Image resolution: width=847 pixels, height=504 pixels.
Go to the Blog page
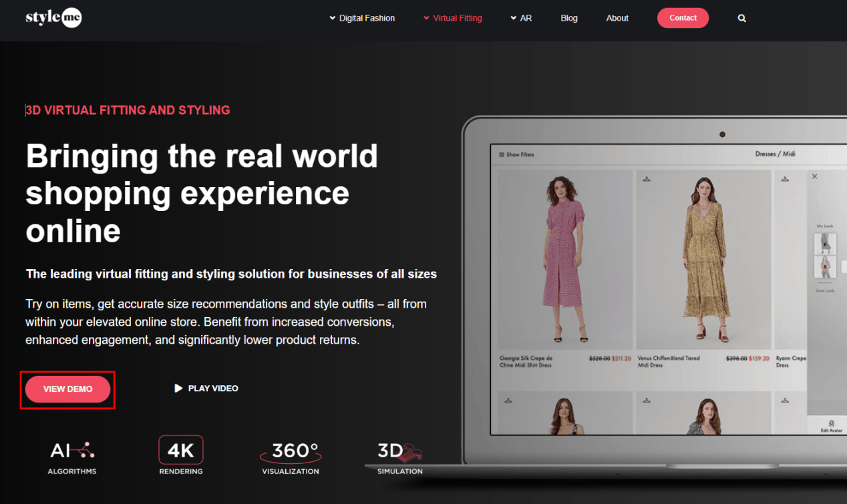(x=569, y=18)
